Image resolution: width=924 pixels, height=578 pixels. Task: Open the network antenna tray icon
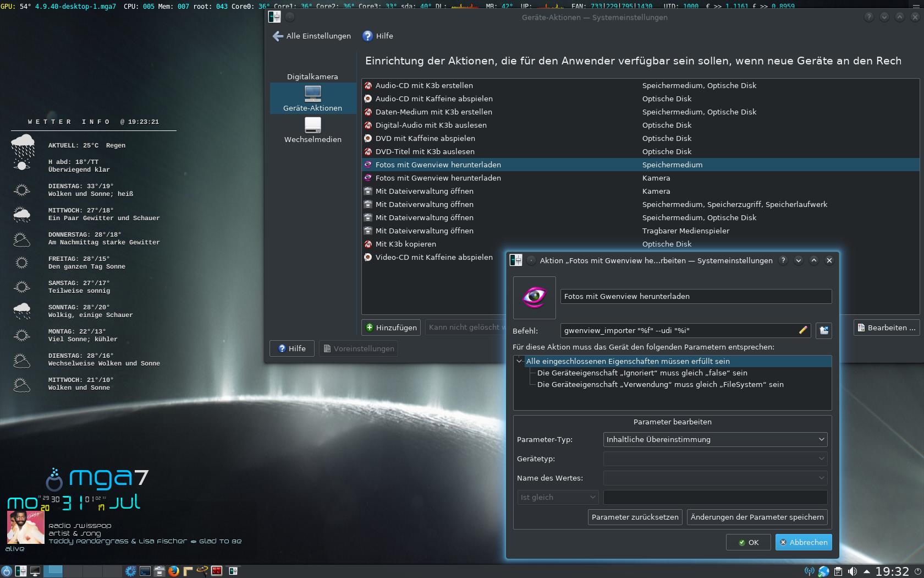point(809,571)
